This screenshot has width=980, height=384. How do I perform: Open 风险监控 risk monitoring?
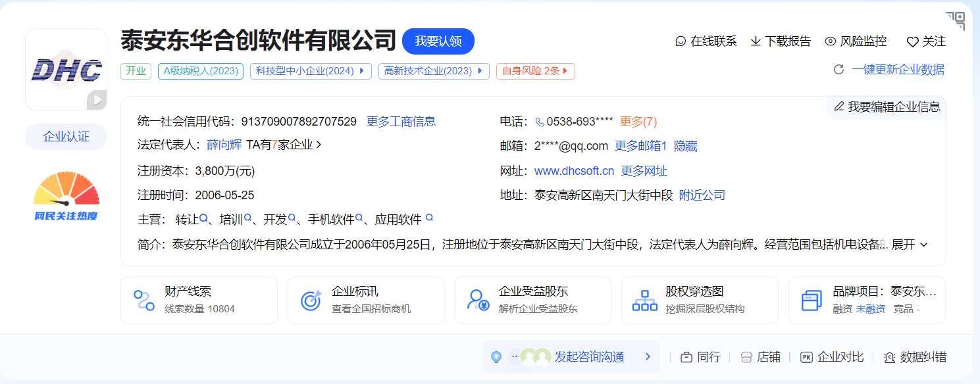pyautogui.click(x=856, y=41)
